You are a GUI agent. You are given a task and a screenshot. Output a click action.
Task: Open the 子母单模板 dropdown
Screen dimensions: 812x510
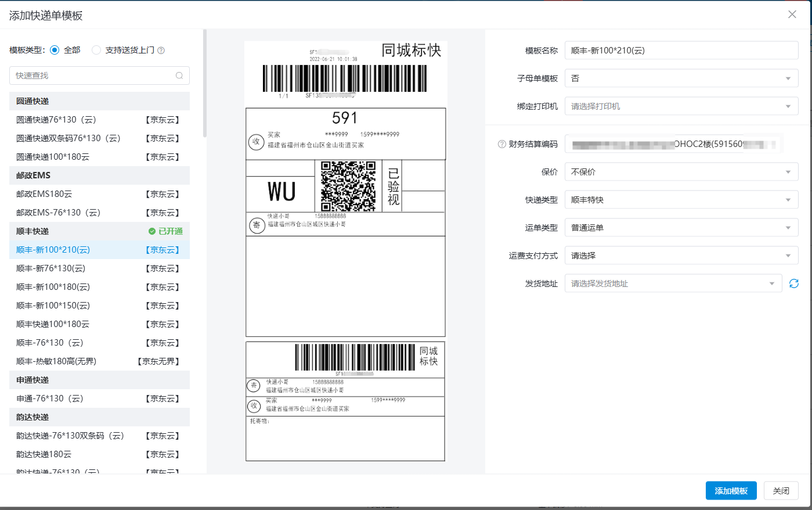click(681, 78)
